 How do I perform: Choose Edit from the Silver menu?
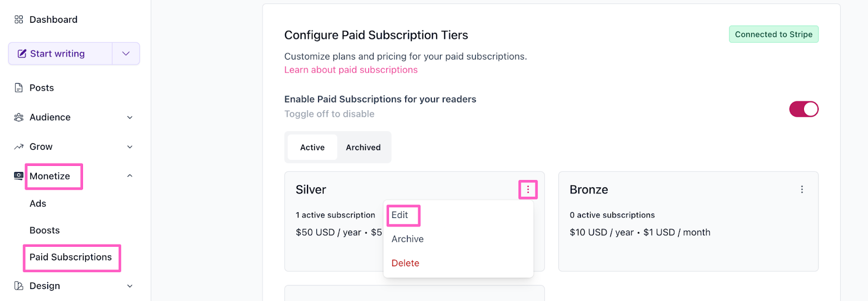(x=400, y=215)
